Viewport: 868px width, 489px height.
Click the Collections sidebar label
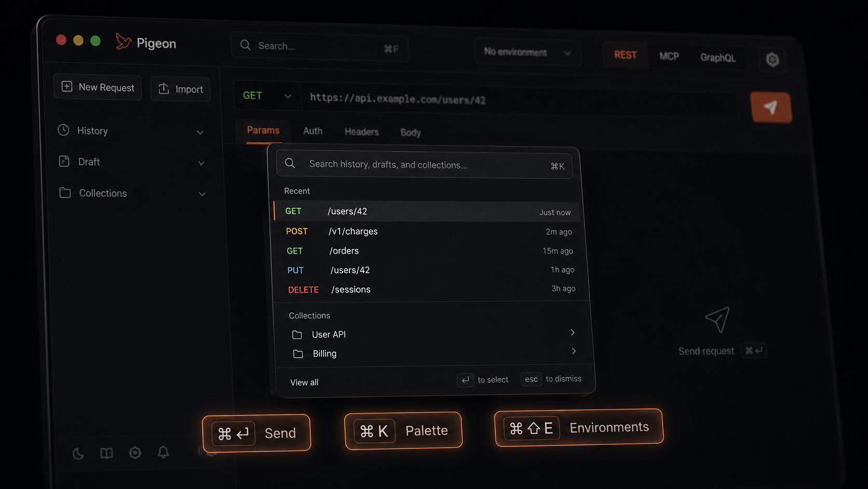(103, 193)
